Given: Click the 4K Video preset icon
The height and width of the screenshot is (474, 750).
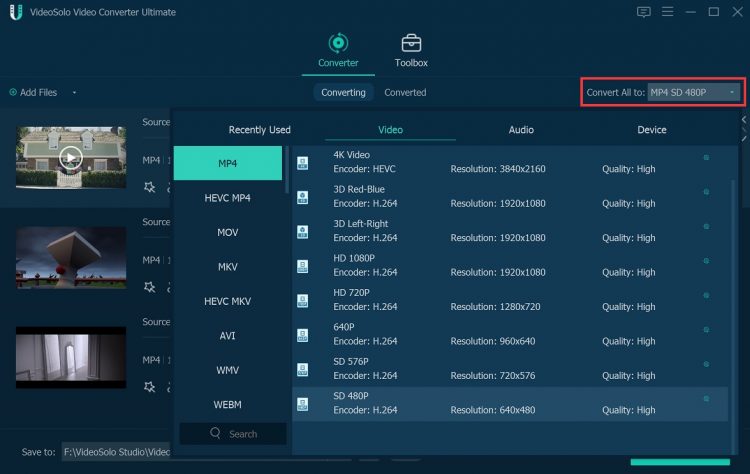Looking at the screenshot, I should (302, 163).
